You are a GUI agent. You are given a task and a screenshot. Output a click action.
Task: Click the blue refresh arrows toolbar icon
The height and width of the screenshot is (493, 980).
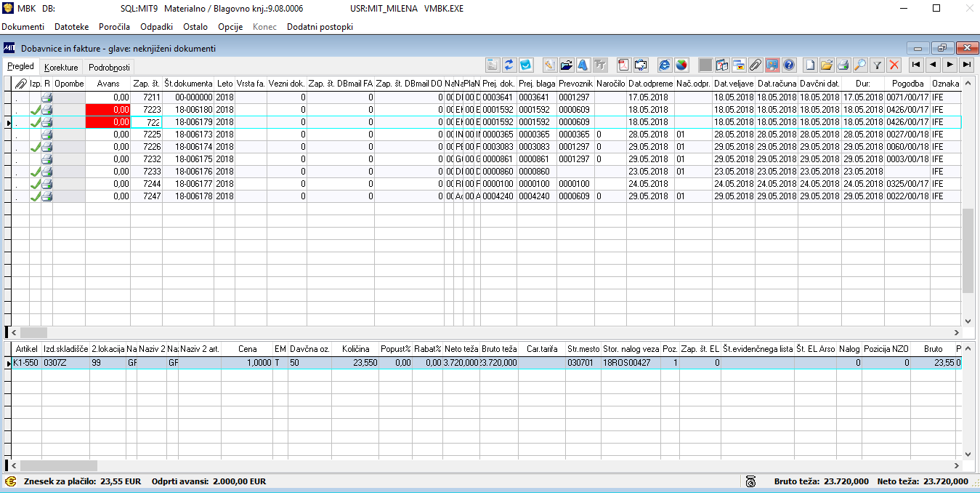(x=509, y=65)
